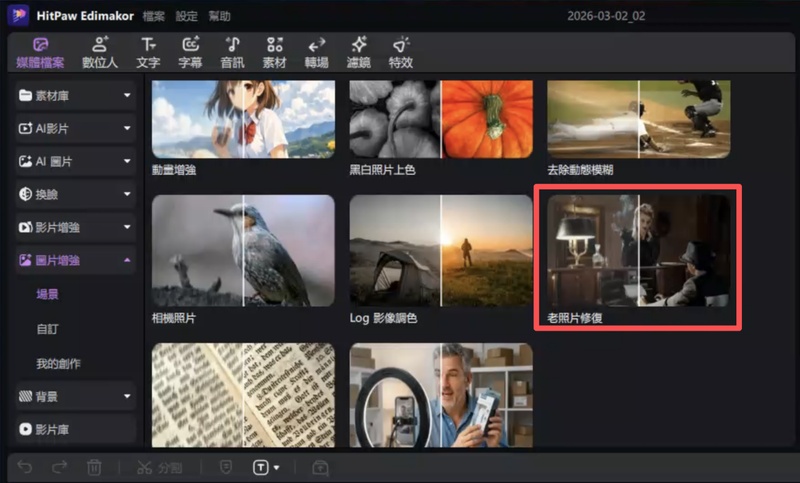Expand the AI 圖片 dropdown arrow
This screenshot has width=800, height=483.
(127, 161)
